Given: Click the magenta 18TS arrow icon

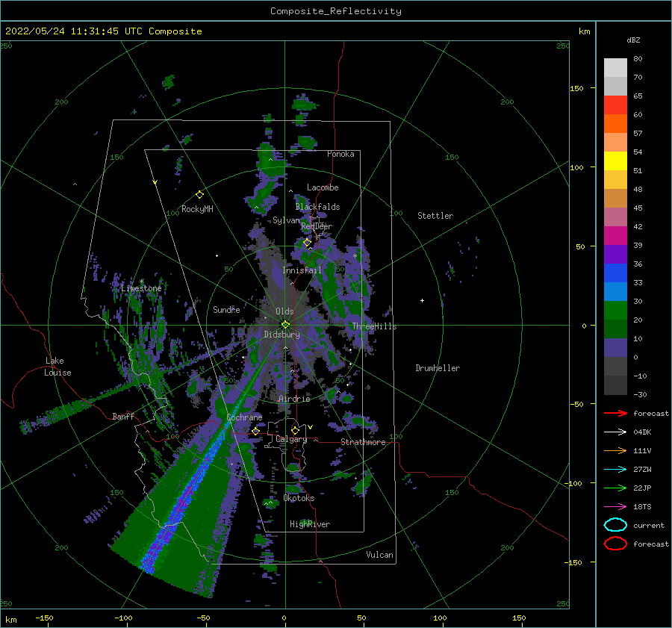Looking at the screenshot, I should click(x=615, y=507).
